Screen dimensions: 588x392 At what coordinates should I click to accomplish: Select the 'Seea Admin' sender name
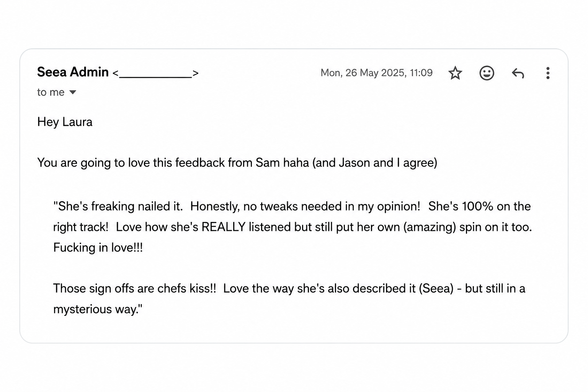pos(73,72)
